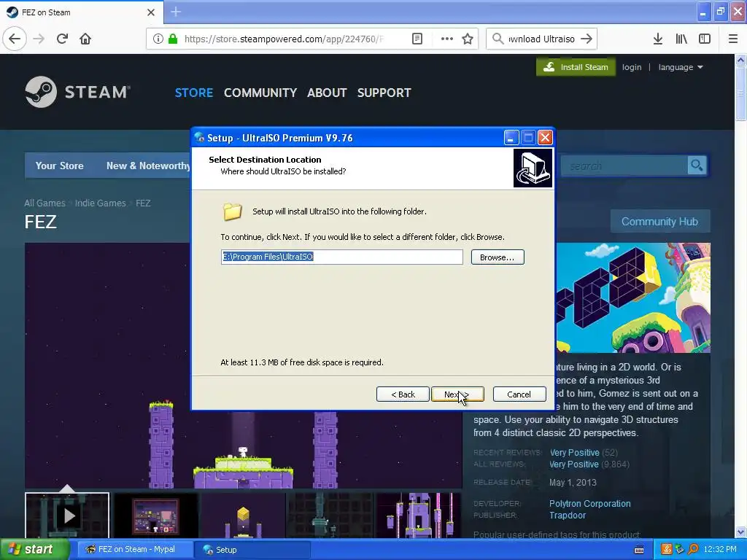Click the search go arrow in search box
747x560 pixels.
pyautogui.click(x=587, y=39)
